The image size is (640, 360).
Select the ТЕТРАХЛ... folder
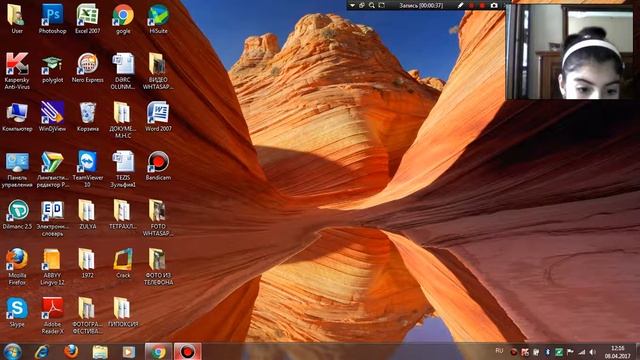[123, 215]
